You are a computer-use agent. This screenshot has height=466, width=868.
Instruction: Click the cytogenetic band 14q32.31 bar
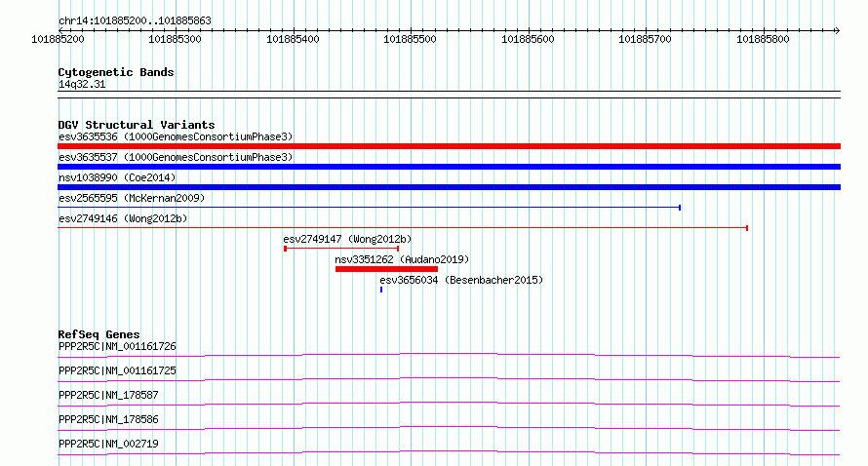[449, 95]
